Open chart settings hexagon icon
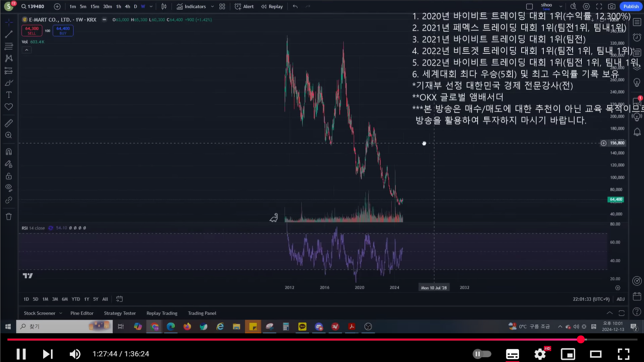This screenshot has width=644, height=362. [587, 7]
